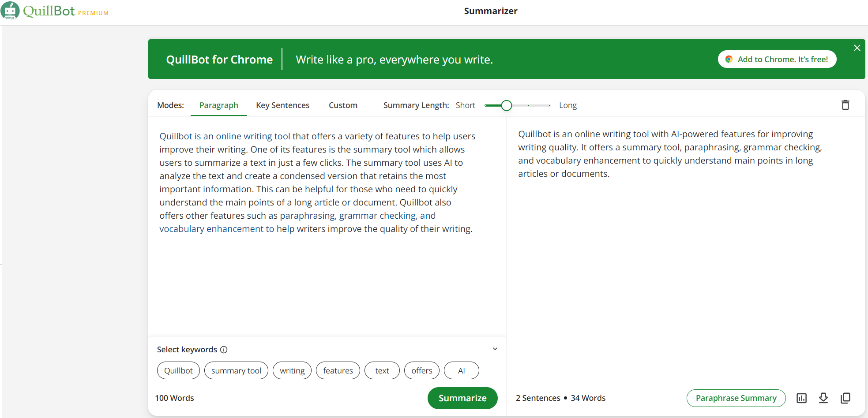Viewport: 868px width, 418px height.
Task: Download the summary using export icon
Action: click(823, 398)
